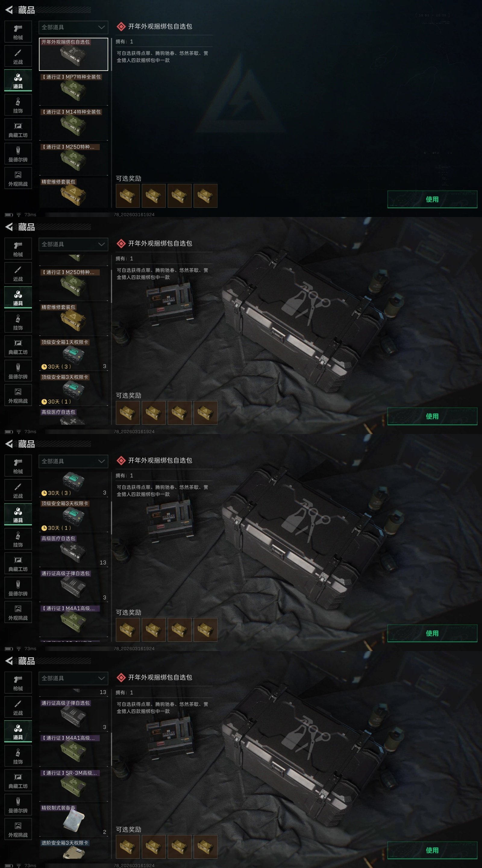Open 曼德尔砖 tab beside 顶级安全箱1天权限卡
Image resolution: width=482 pixels, height=868 pixels.
click(x=18, y=371)
